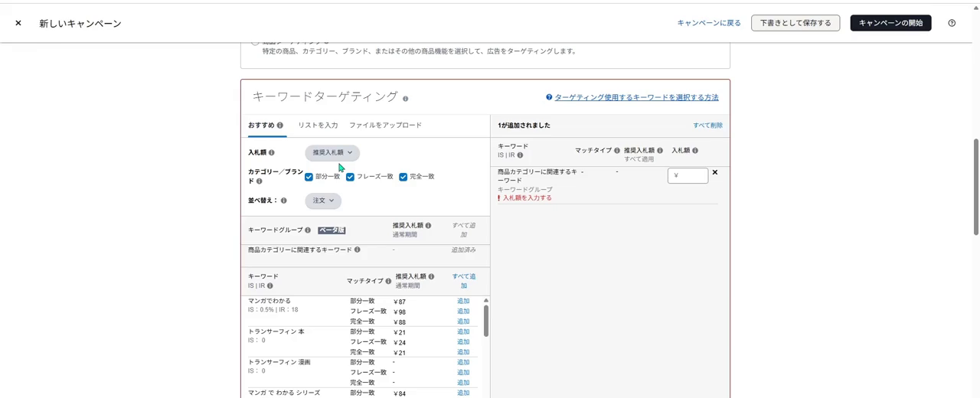Viewport: 980px width, 398px height.
Task: Click info icon beside 推奨入札額 in keyword table header
Action: (431, 276)
